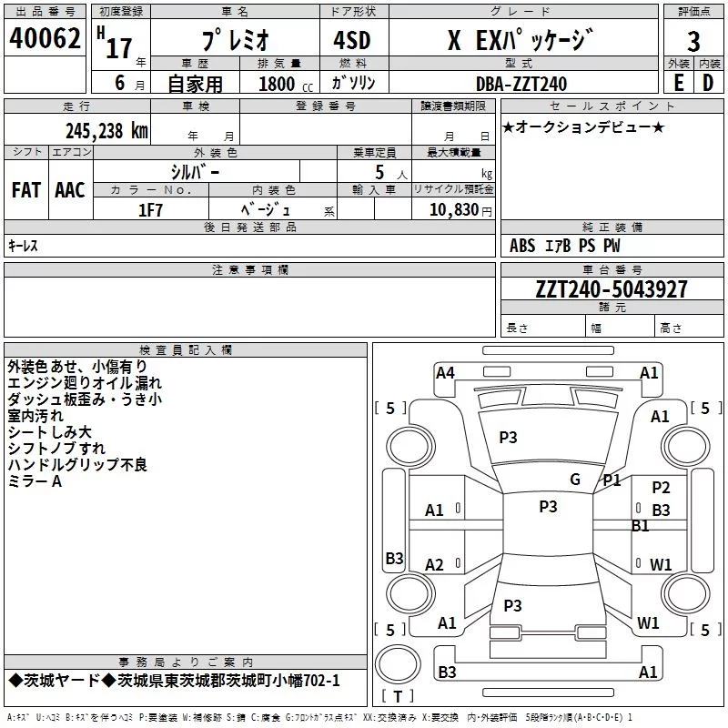Click the B1 dent marker on diagram
The height and width of the screenshot is (728, 728).
pyautogui.click(x=640, y=526)
